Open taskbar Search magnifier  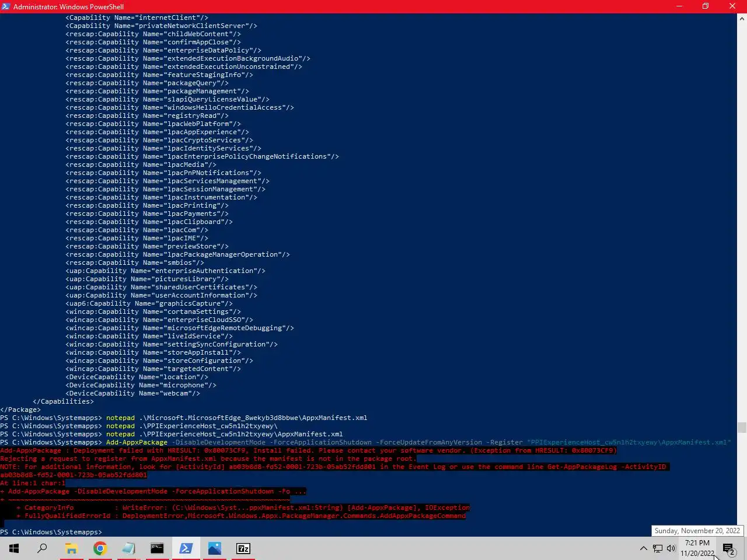pyautogui.click(x=42, y=548)
